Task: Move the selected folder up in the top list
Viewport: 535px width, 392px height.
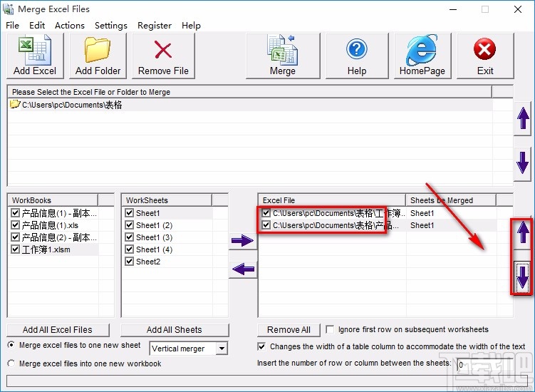Action: pos(523,118)
